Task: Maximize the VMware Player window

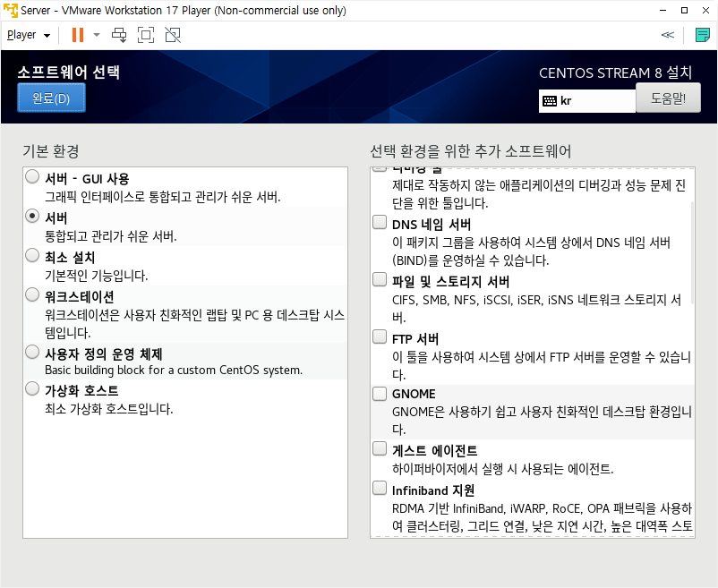Action: tap(684, 10)
